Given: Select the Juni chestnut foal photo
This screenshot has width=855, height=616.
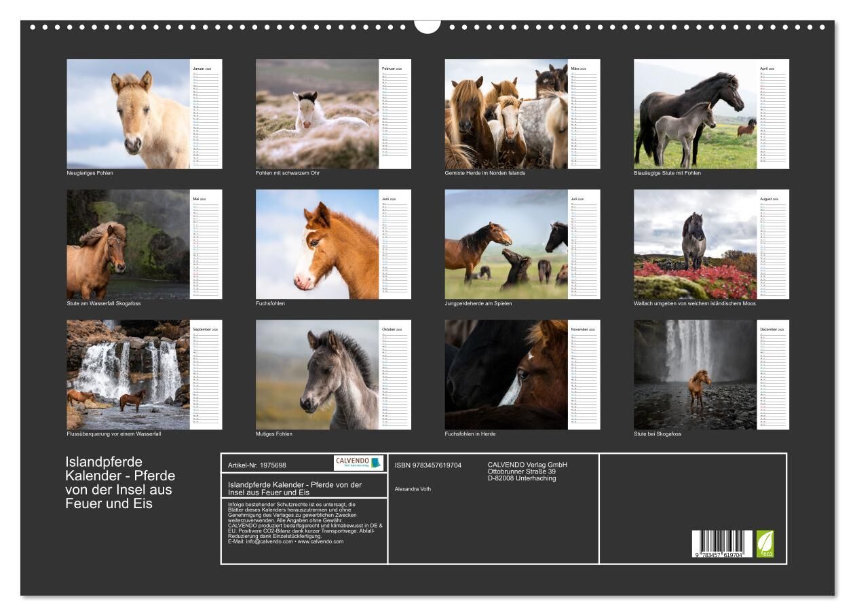Looking at the screenshot, I should click(x=317, y=244).
